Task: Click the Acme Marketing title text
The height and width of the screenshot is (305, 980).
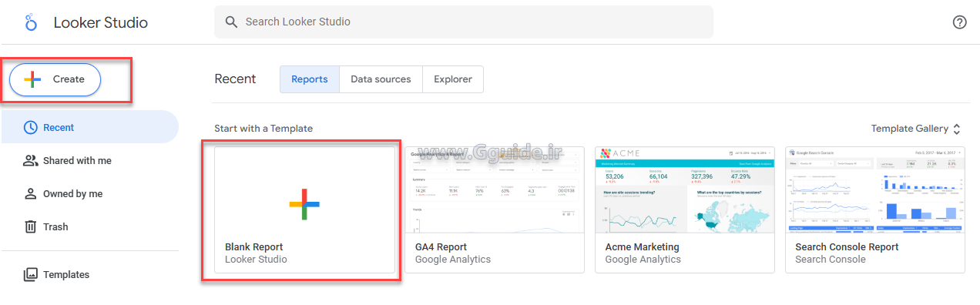Action: pos(642,247)
